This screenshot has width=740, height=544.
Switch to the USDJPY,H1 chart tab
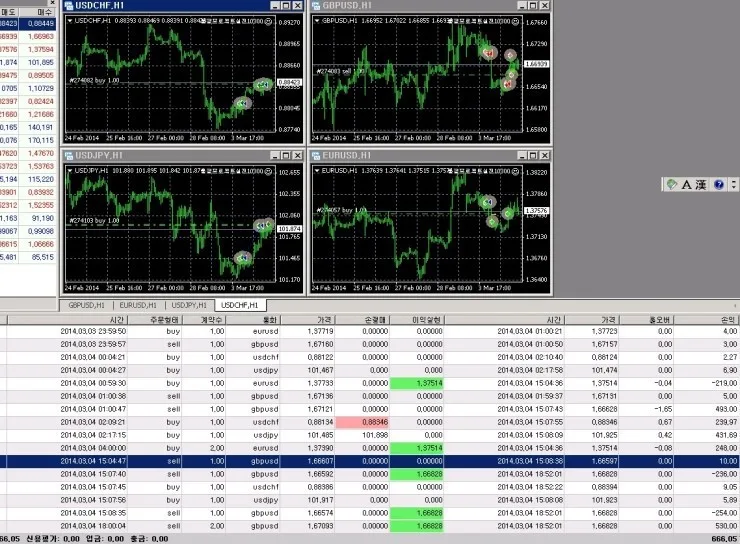pos(189,305)
